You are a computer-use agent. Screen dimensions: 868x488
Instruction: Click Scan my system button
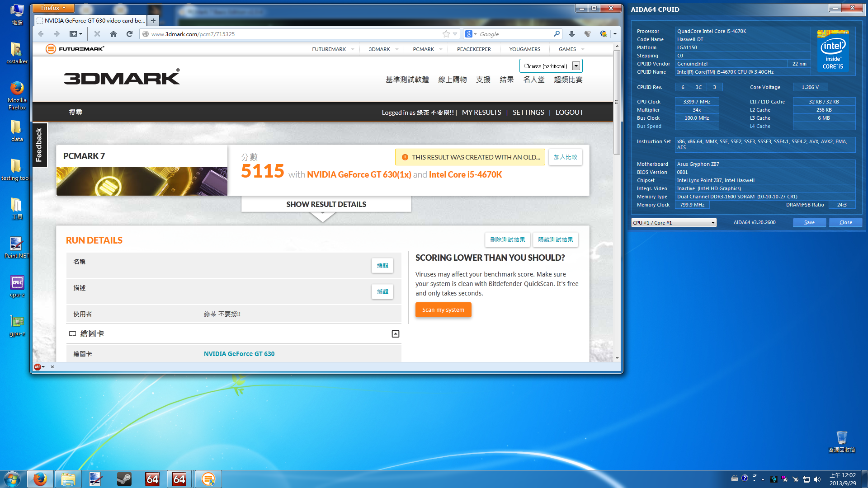coord(443,310)
